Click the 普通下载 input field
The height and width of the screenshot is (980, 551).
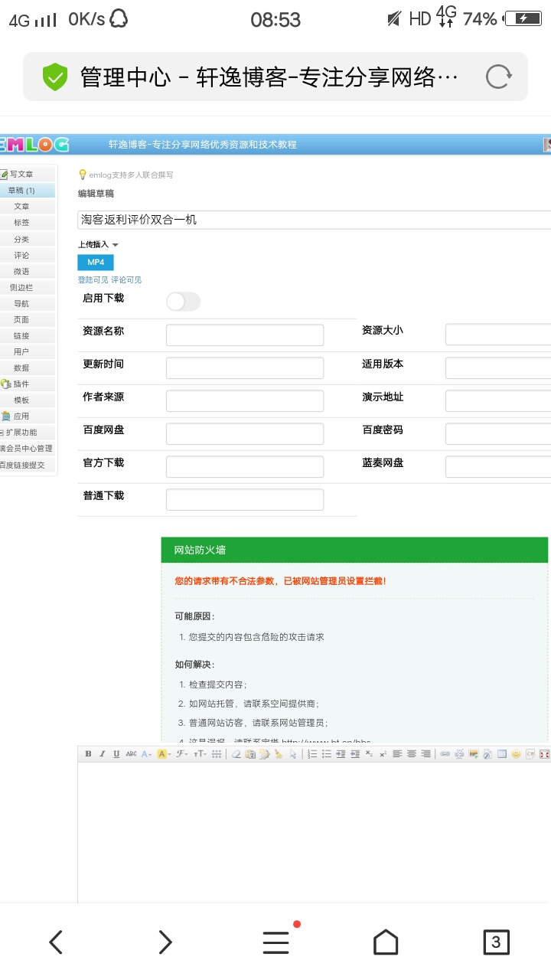pos(245,499)
